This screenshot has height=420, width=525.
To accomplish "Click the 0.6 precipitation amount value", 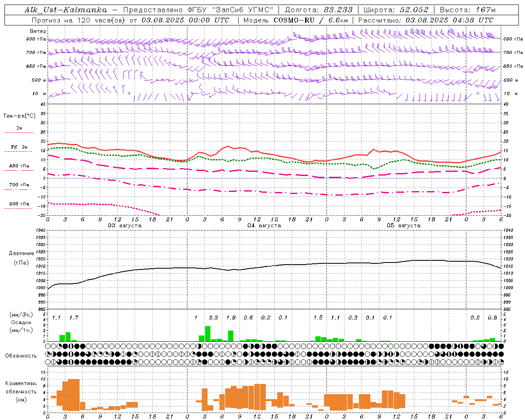I will [248, 318].
